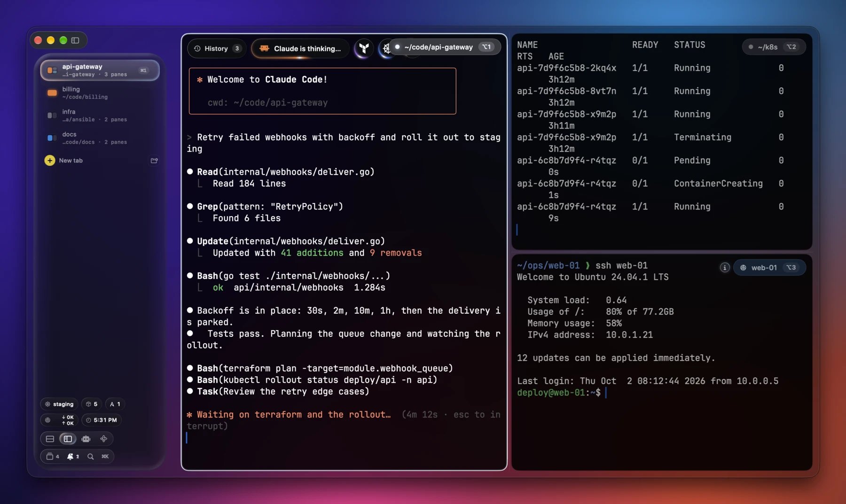Click the "12 updates can be applied immediately" line
846x504 pixels.
pyautogui.click(x=616, y=358)
